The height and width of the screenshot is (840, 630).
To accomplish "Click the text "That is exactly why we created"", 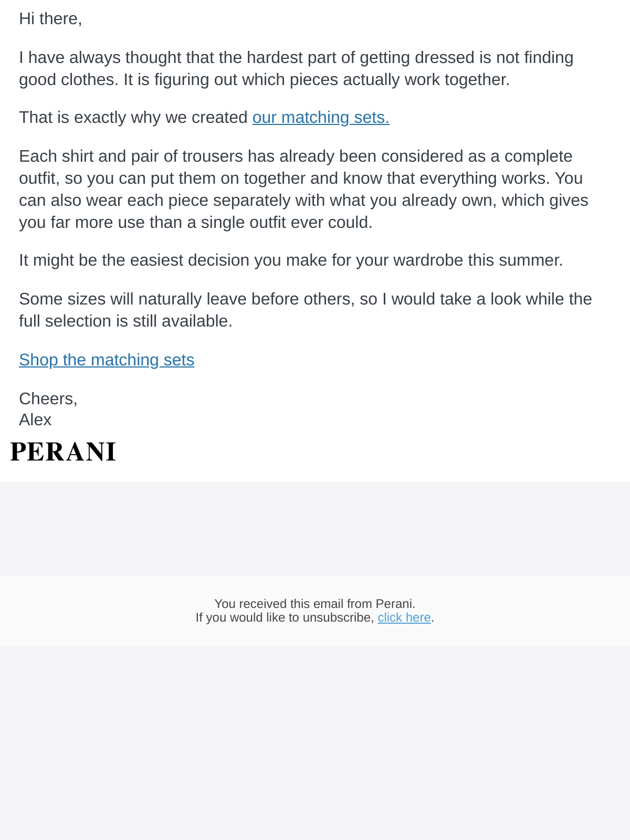I will (x=133, y=117).
